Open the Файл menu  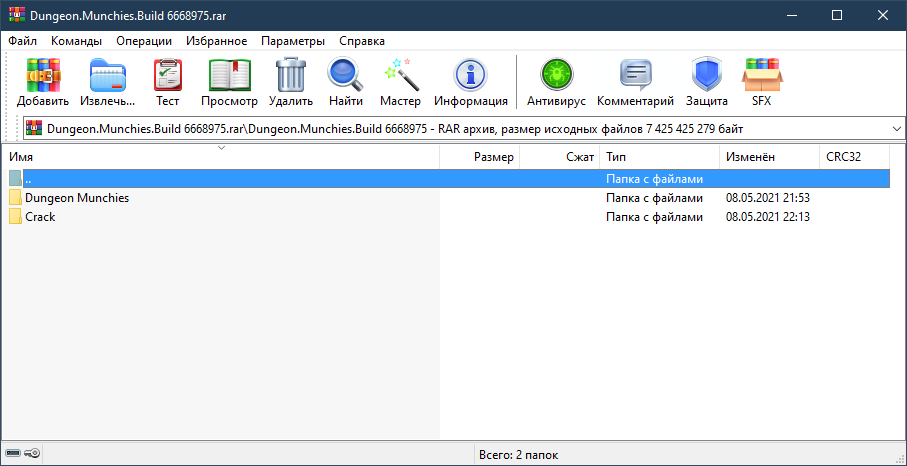[23, 41]
